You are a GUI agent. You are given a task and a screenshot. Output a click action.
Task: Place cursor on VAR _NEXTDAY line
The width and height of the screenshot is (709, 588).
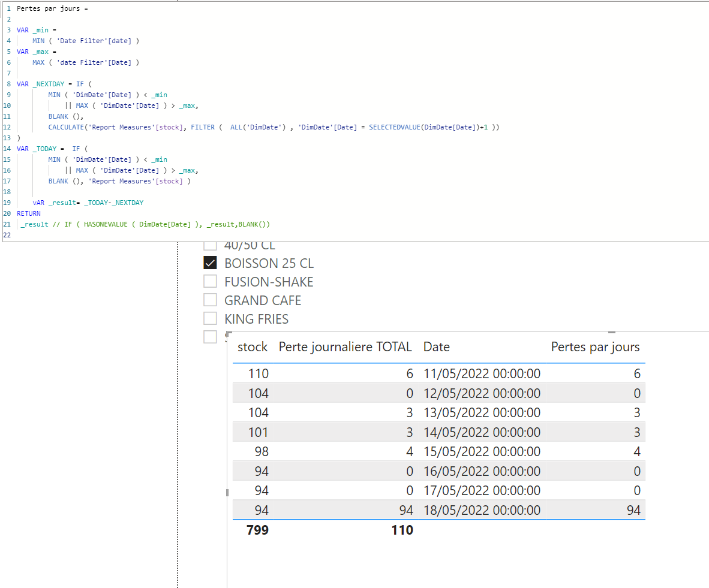[54, 84]
